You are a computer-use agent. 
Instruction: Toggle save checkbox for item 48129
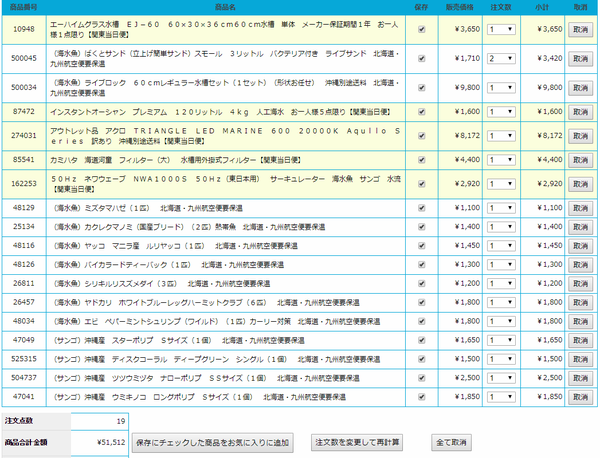point(421,208)
